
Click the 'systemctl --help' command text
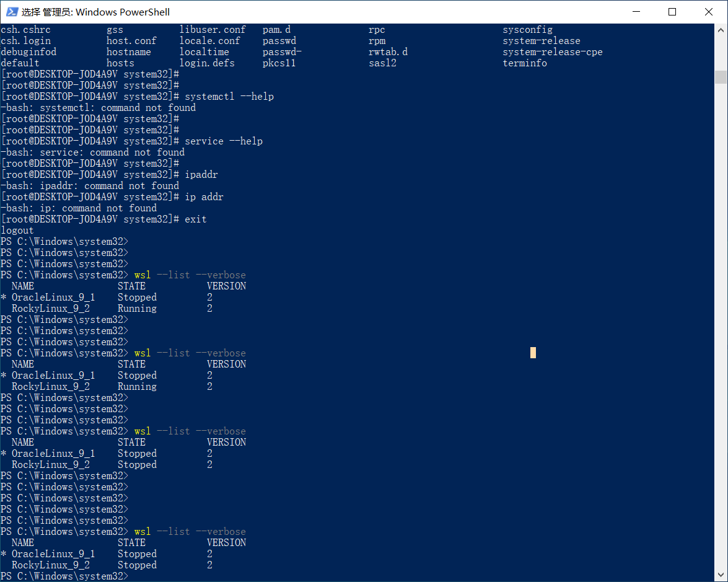229,97
